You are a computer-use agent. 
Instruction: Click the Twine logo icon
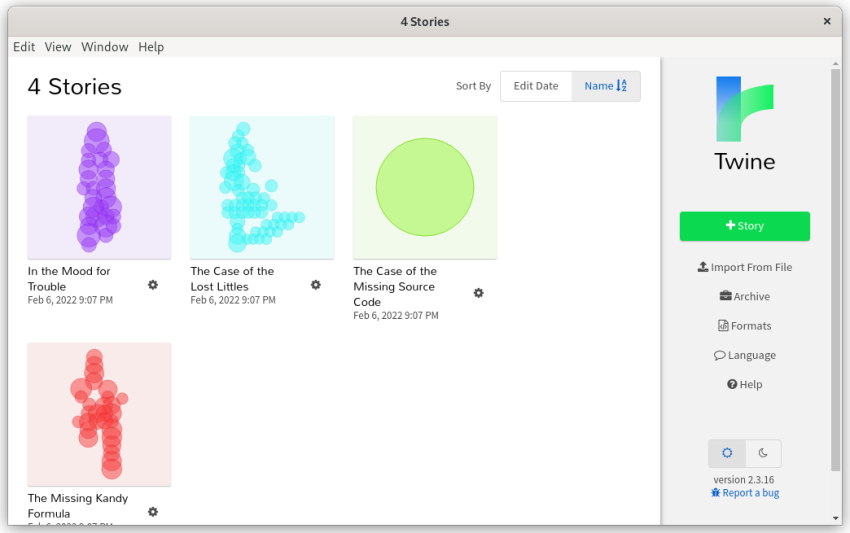(744, 109)
